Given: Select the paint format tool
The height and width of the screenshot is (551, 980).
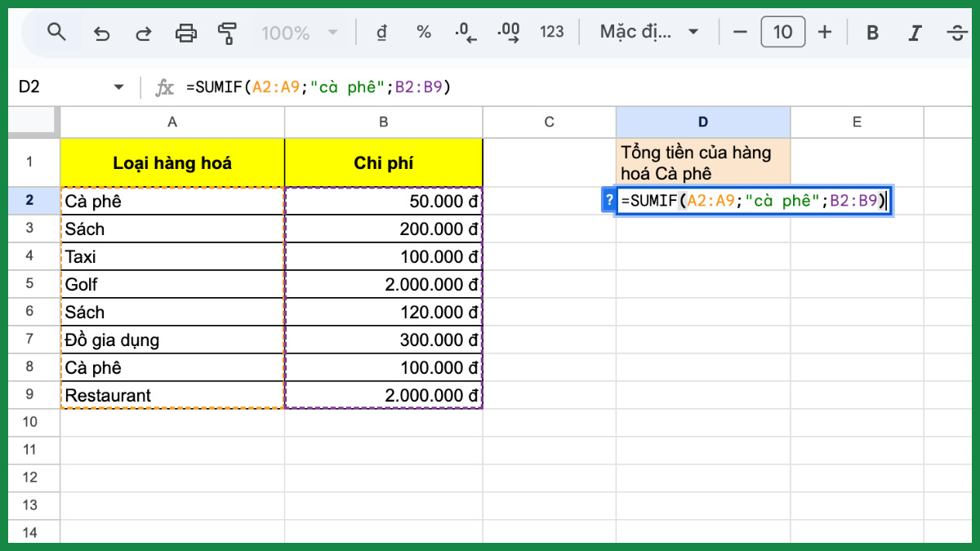Looking at the screenshot, I should (228, 33).
